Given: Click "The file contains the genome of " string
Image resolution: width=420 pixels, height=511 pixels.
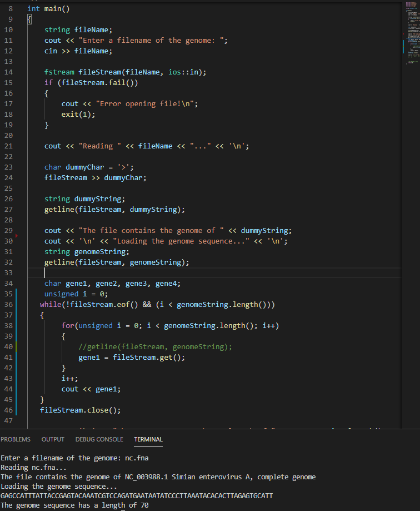Looking at the screenshot, I should coord(151,231).
